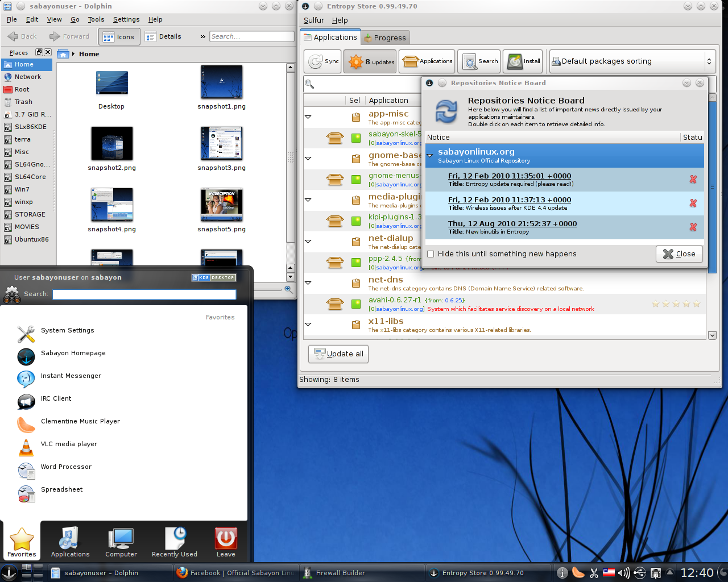
Task: Collapse the sabayonlinux.org repository row
Action: pyautogui.click(x=430, y=155)
